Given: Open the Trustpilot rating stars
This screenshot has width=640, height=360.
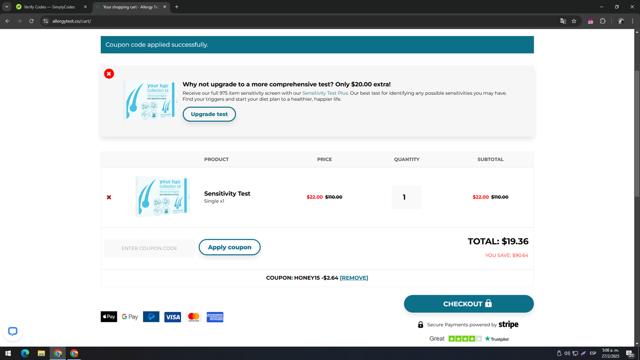Looking at the screenshot, I should pos(465,339).
